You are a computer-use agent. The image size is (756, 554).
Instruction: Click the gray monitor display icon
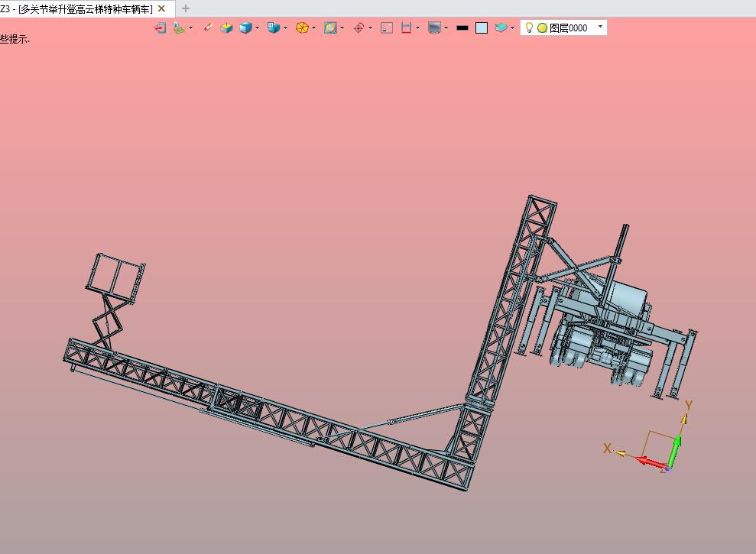(x=434, y=28)
